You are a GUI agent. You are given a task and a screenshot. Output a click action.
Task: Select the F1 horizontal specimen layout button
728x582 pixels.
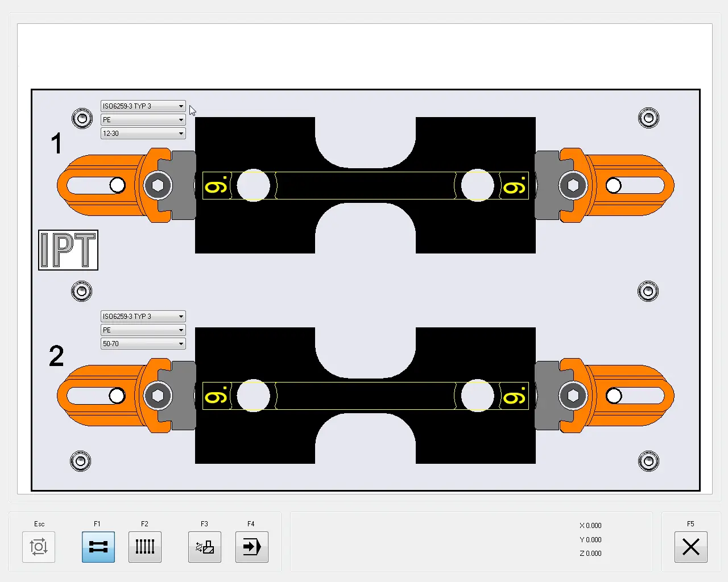pos(98,547)
